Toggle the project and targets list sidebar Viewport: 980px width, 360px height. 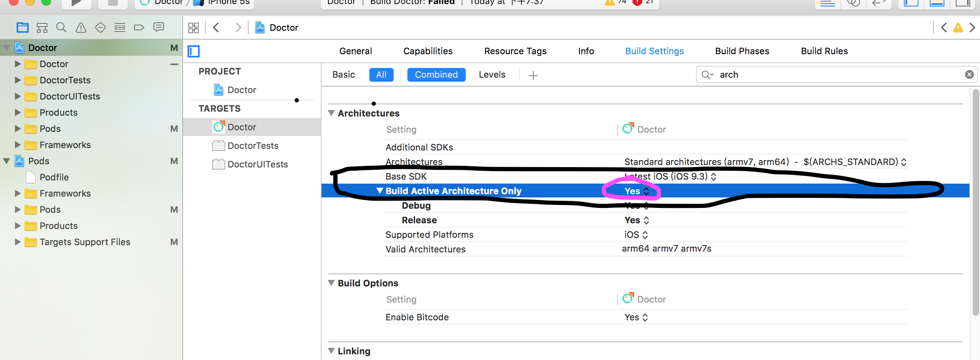[194, 51]
